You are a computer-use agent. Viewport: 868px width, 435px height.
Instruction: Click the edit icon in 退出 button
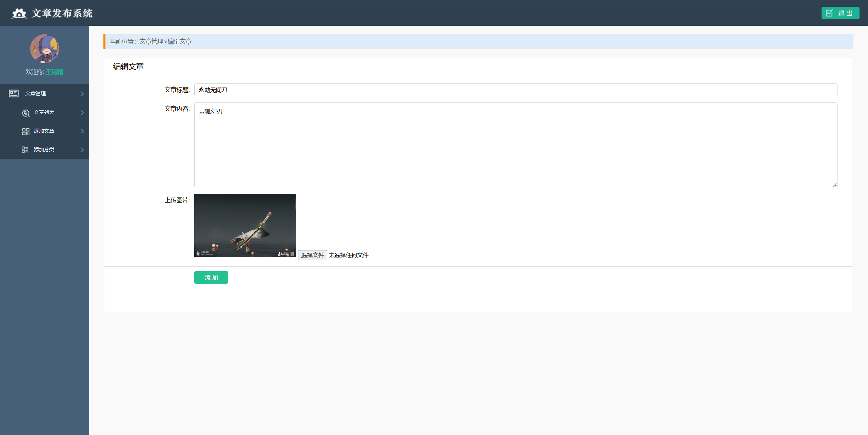click(829, 13)
